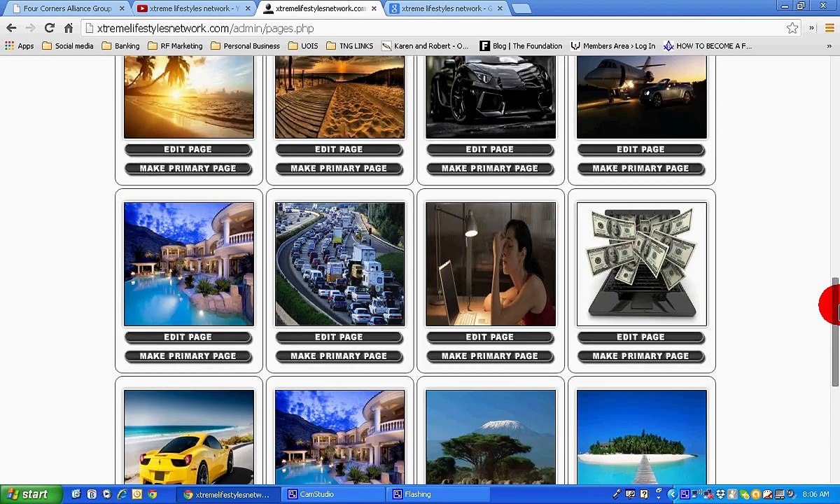Open the browser home page
840x504 pixels.
pyautogui.click(x=68, y=28)
